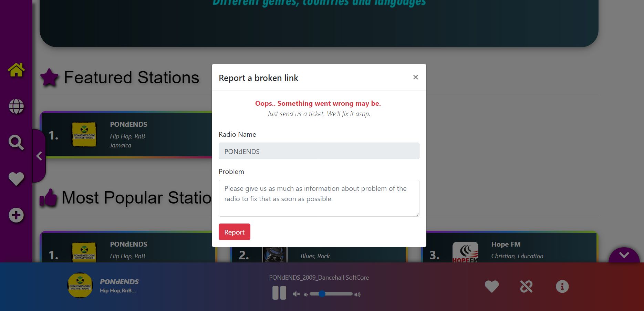Click the thumbs-up icon beside Most Popular
This screenshot has height=311, width=644.
tap(49, 197)
